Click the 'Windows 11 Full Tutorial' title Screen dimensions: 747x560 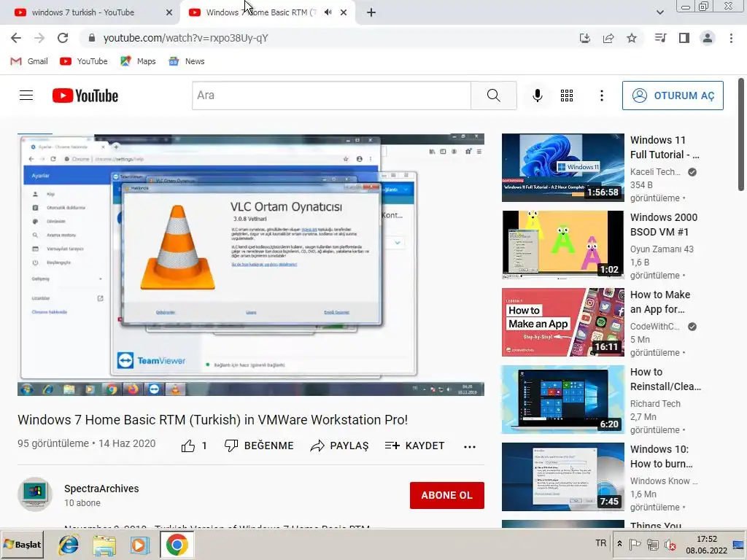click(x=665, y=147)
